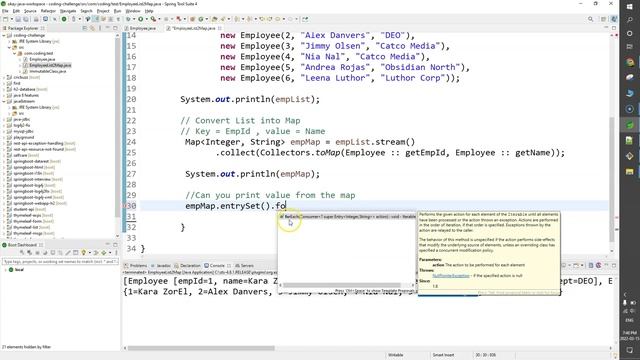Click the Boot Dashboard tab
The width and height of the screenshot is (640, 360).
point(22,245)
